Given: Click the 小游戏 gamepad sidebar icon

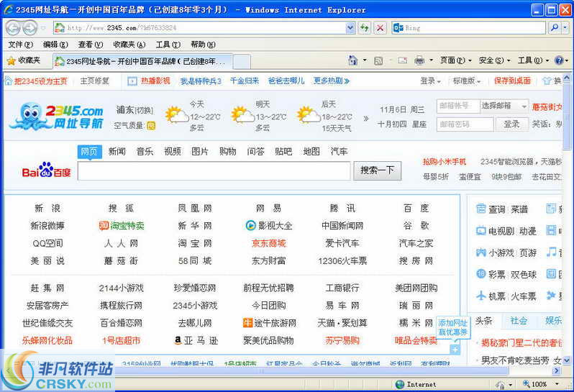Looking at the screenshot, I should point(480,252).
